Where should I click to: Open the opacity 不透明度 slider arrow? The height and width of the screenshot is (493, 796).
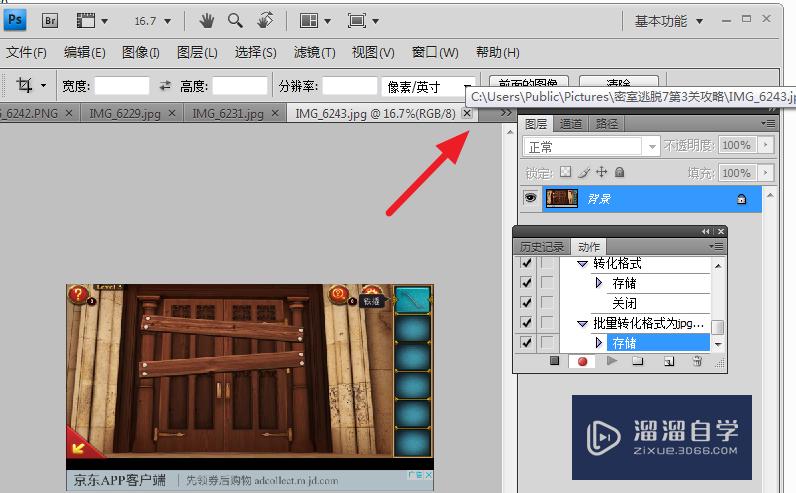(766, 146)
